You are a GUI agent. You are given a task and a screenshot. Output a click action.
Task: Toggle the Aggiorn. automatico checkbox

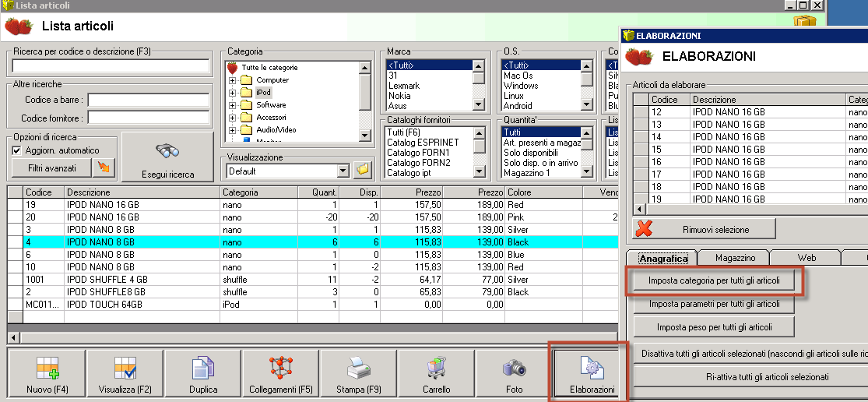point(17,150)
